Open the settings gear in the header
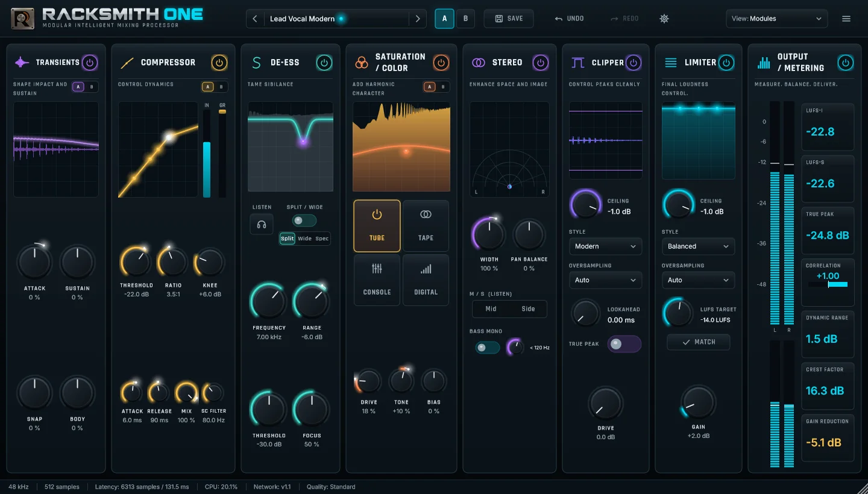The image size is (868, 494). (664, 19)
